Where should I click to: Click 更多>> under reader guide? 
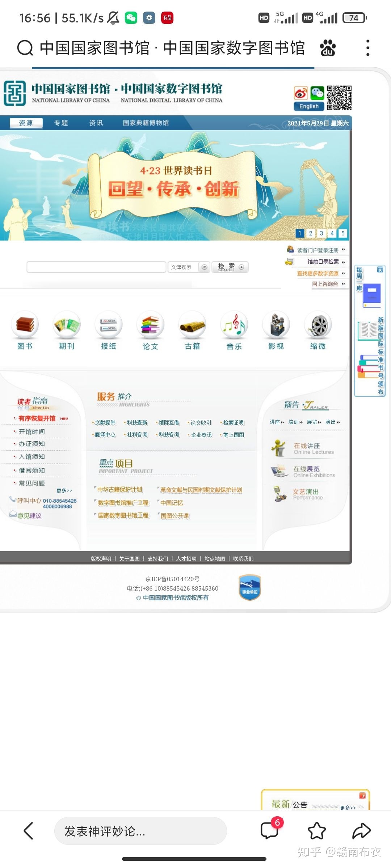coord(64,490)
